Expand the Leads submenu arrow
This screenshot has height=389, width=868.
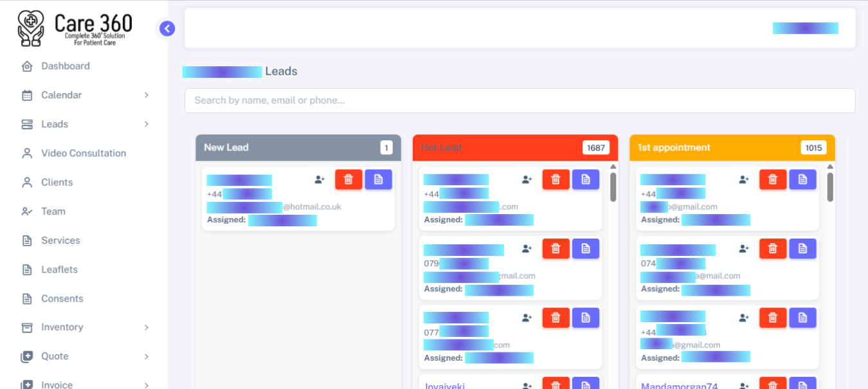point(146,124)
